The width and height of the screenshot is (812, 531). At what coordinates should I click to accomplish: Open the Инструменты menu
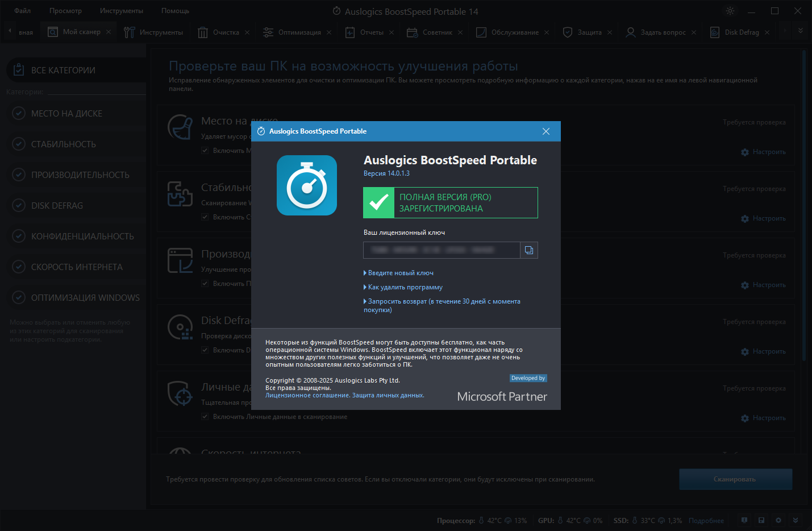coord(122,11)
